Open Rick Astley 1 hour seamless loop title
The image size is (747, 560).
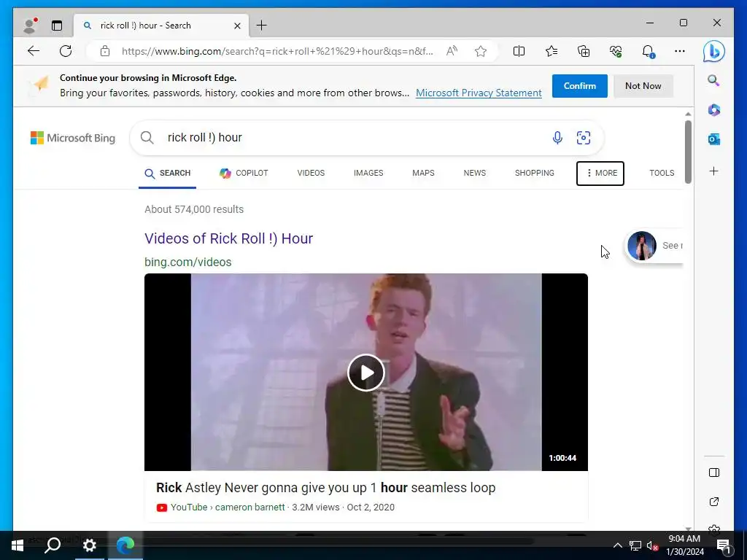326,488
